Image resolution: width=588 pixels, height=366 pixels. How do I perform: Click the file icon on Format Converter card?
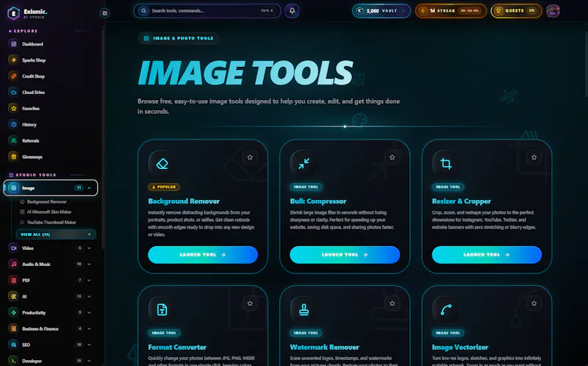[162, 309]
